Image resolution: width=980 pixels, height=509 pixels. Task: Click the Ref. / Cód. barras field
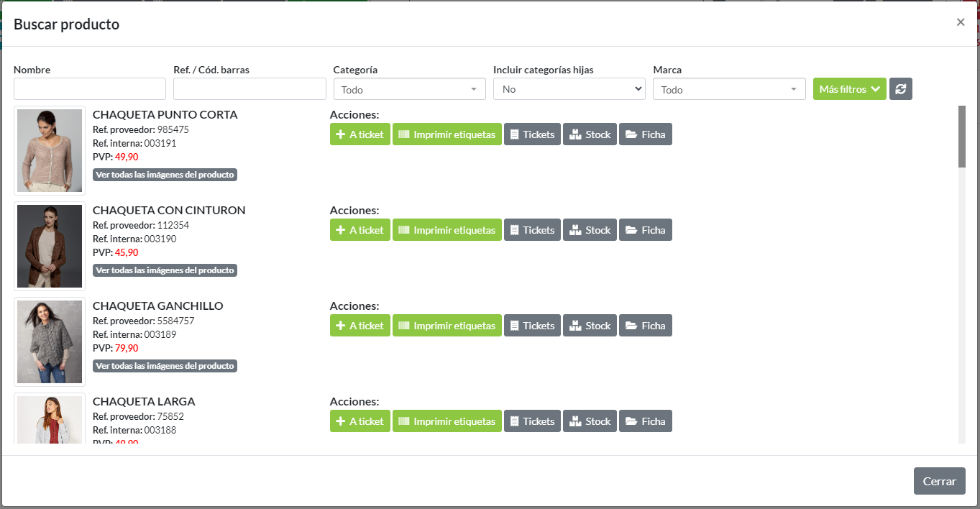pyautogui.click(x=249, y=89)
